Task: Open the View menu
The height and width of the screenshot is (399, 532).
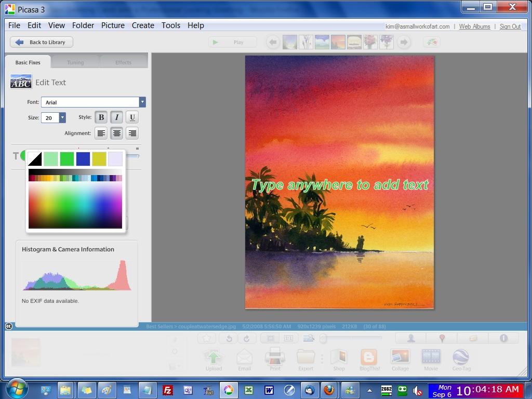Action: (56, 25)
